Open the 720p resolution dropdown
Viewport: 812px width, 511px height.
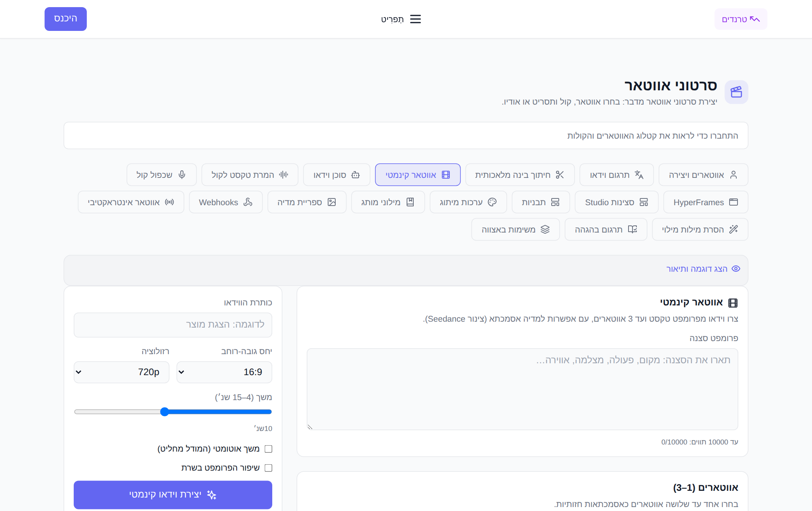coord(121,372)
